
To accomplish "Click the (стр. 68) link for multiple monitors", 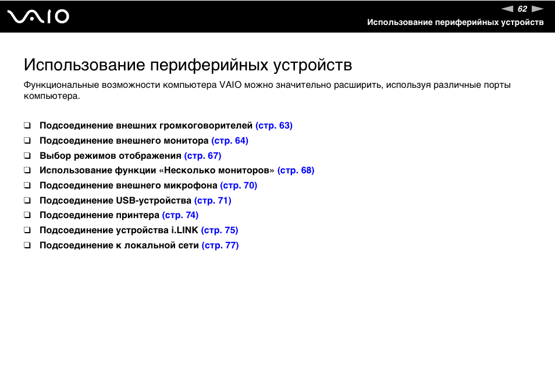I will point(297,170).
